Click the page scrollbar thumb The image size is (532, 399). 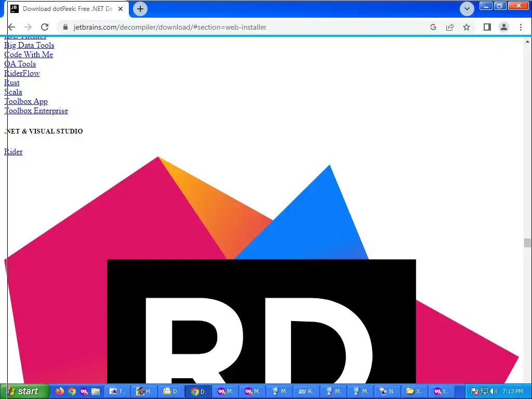click(527, 243)
